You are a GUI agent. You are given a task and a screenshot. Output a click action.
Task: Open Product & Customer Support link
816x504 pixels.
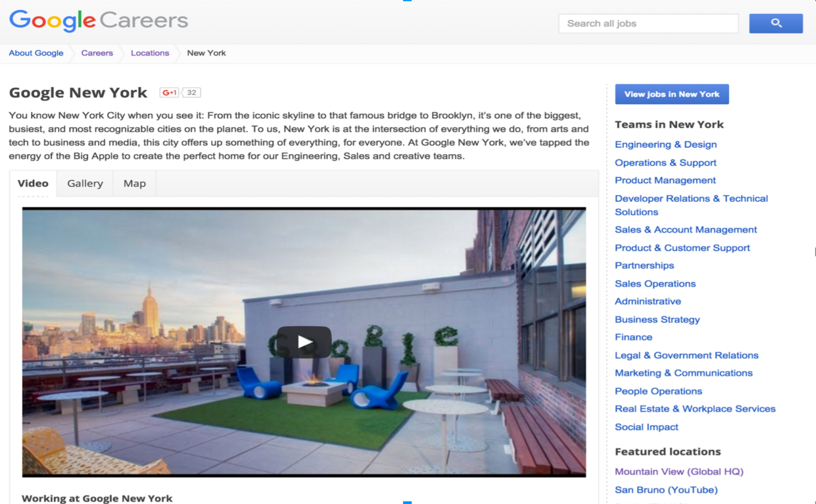click(x=682, y=248)
